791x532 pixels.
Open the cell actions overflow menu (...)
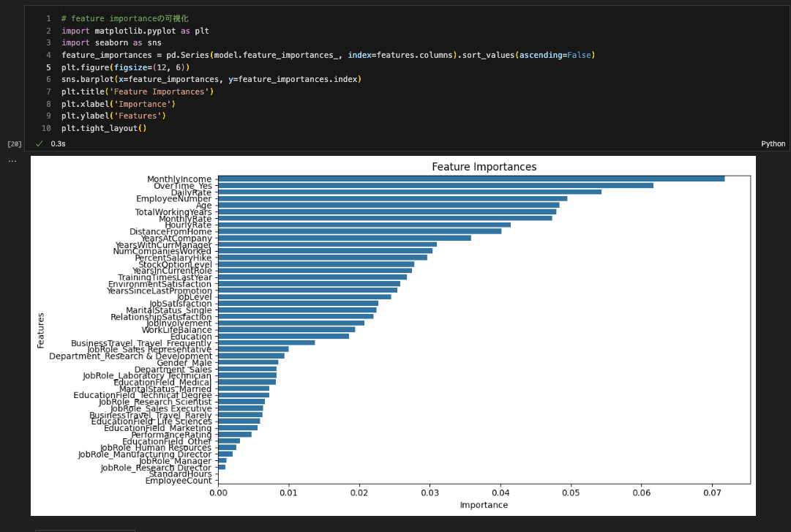pyautogui.click(x=12, y=160)
